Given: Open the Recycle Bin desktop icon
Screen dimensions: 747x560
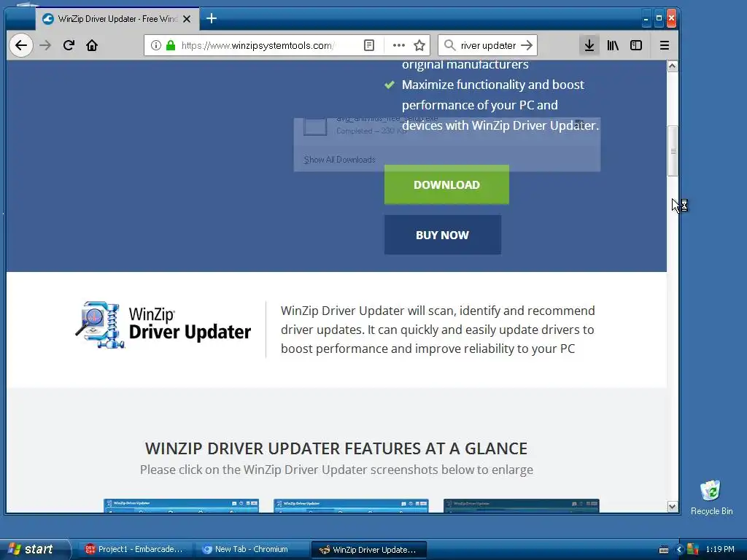Looking at the screenshot, I should click(711, 497).
